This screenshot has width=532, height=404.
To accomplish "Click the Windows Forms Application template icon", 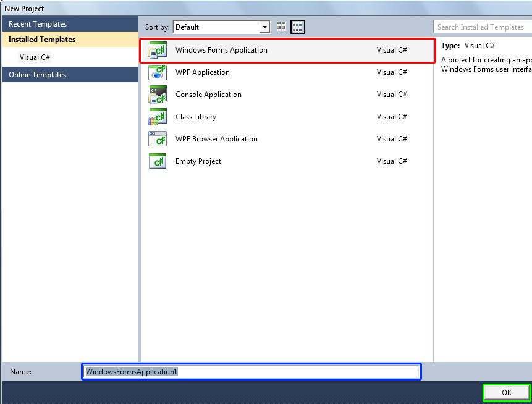I will [158, 50].
